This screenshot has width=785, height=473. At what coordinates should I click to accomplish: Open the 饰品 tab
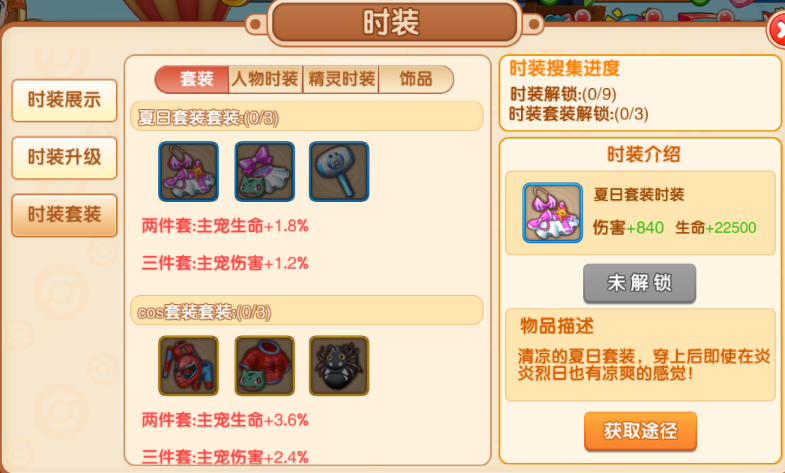416,80
